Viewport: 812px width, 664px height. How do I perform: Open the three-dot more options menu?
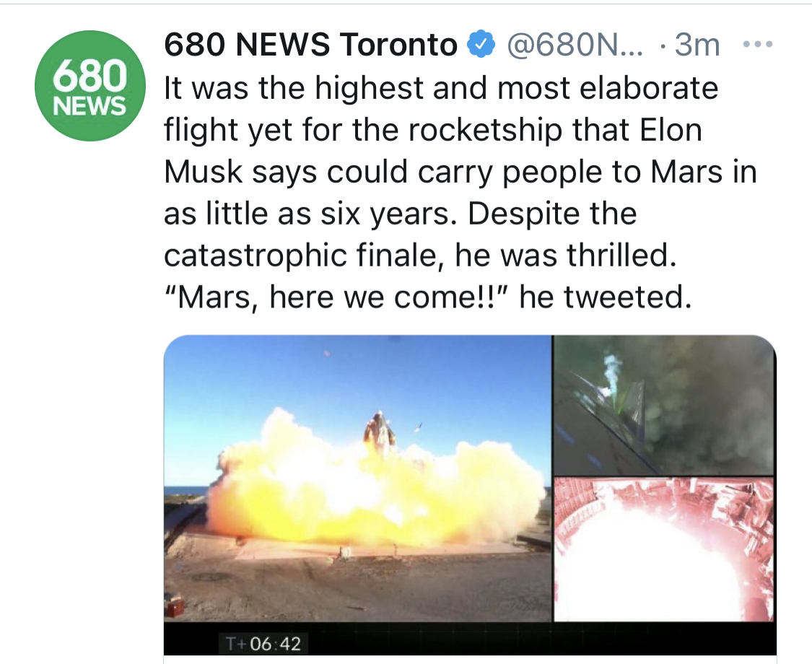[x=758, y=45]
